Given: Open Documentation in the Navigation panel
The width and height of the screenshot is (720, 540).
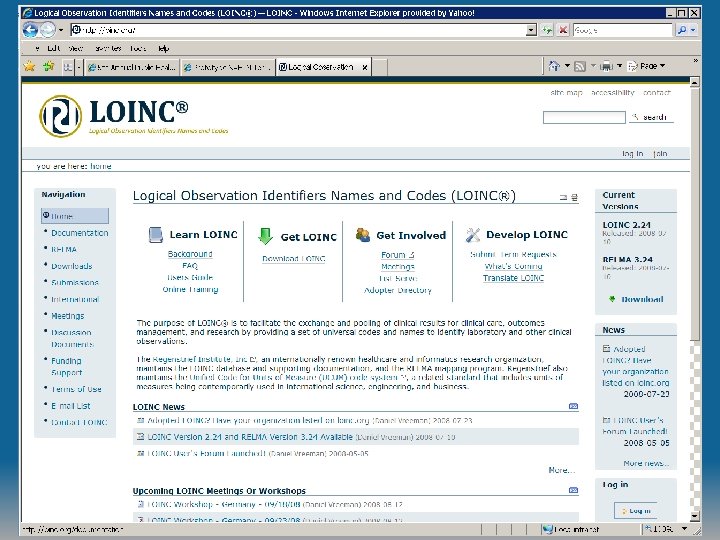Looking at the screenshot, I should [x=80, y=233].
